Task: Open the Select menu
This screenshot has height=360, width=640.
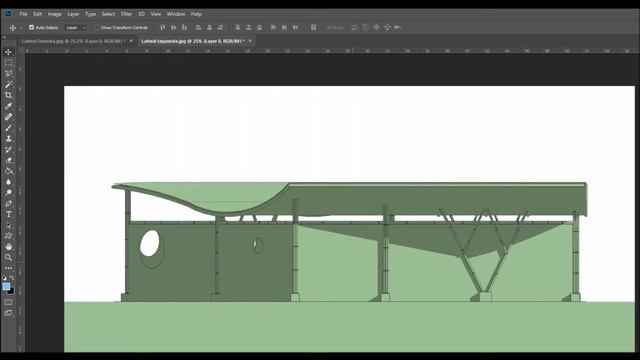Action: [109, 14]
